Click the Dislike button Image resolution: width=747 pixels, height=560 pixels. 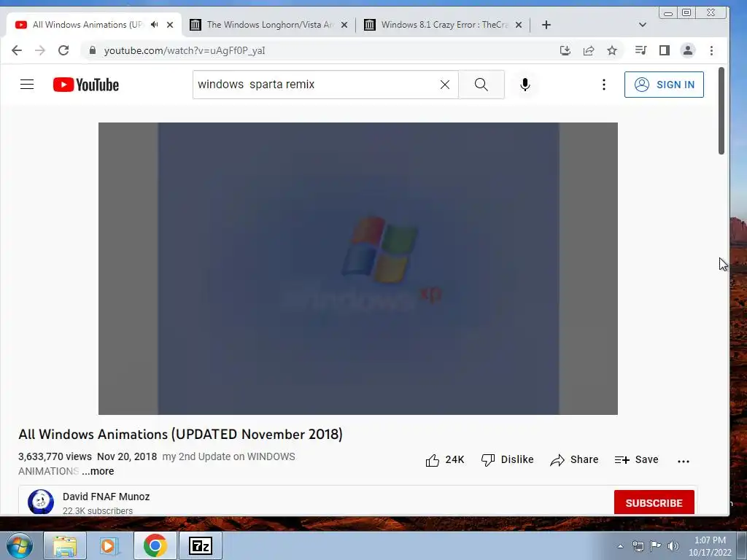(507, 460)
